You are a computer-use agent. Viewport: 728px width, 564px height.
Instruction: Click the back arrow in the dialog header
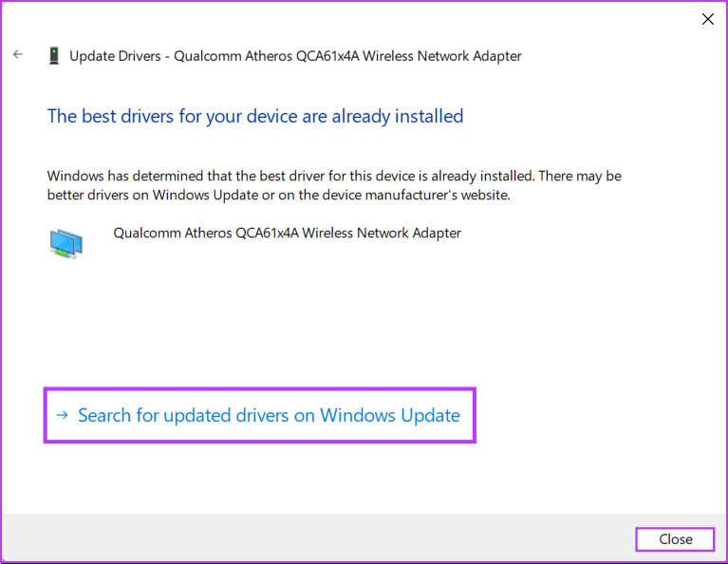(x=18, y=55)
